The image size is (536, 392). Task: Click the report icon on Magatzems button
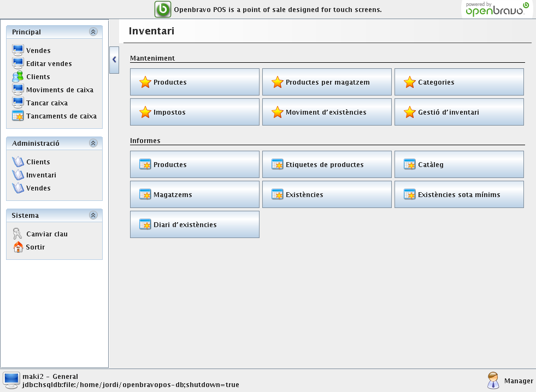tap(145, 194)
